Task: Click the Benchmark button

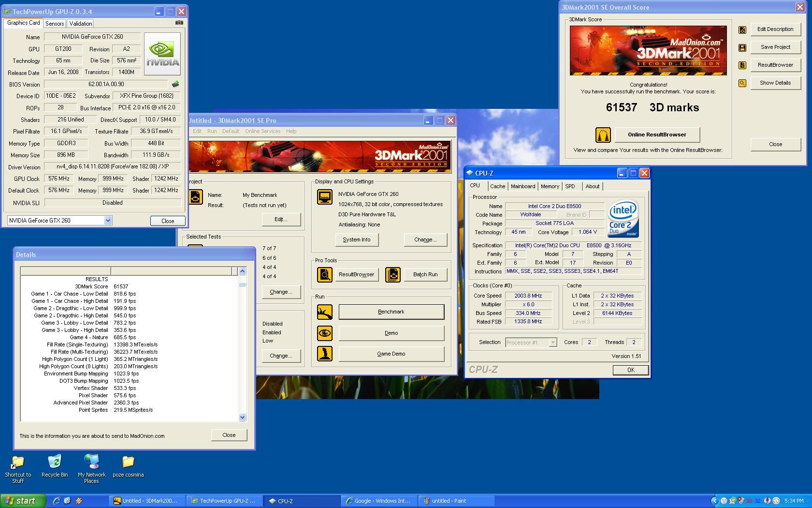Action: (391, 312)
